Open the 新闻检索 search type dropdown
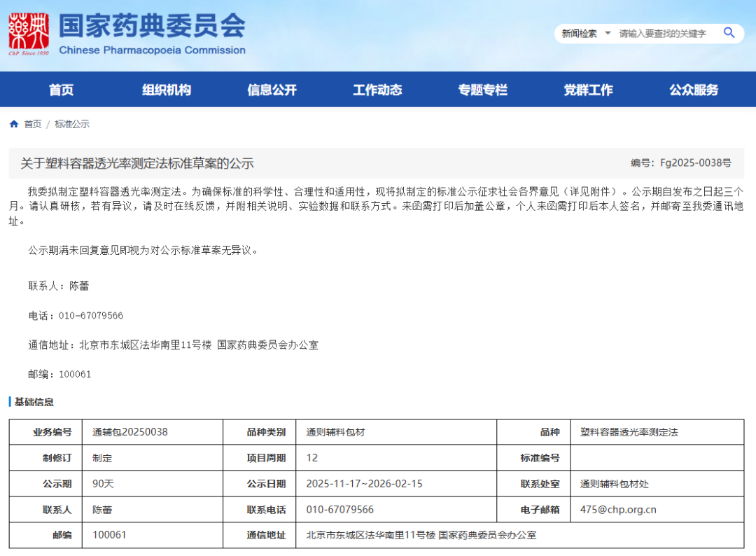756x556 pixels. pos(586,34)
